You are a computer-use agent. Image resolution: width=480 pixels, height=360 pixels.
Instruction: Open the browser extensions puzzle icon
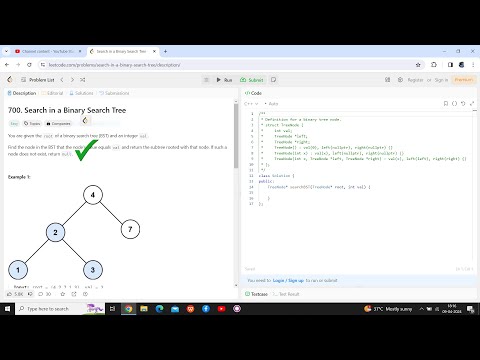pos(434,65)
